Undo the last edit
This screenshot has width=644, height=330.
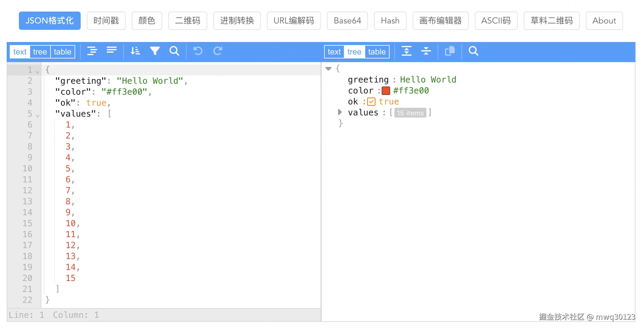tap(198, 51)
